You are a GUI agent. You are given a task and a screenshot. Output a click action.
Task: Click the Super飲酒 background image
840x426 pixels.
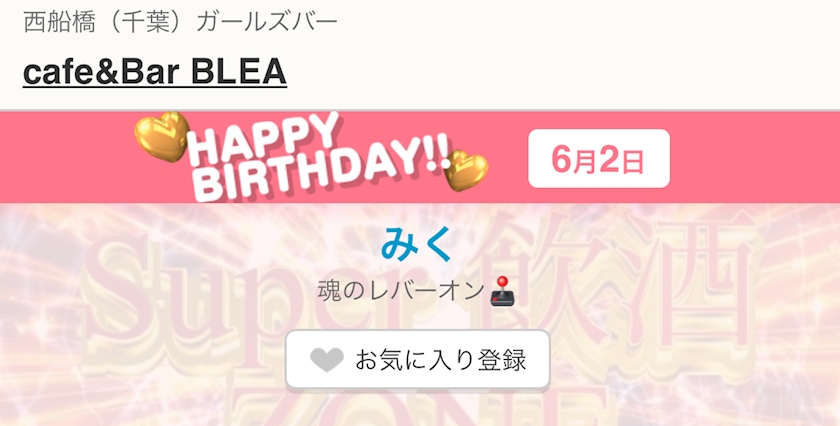(420, 315)
